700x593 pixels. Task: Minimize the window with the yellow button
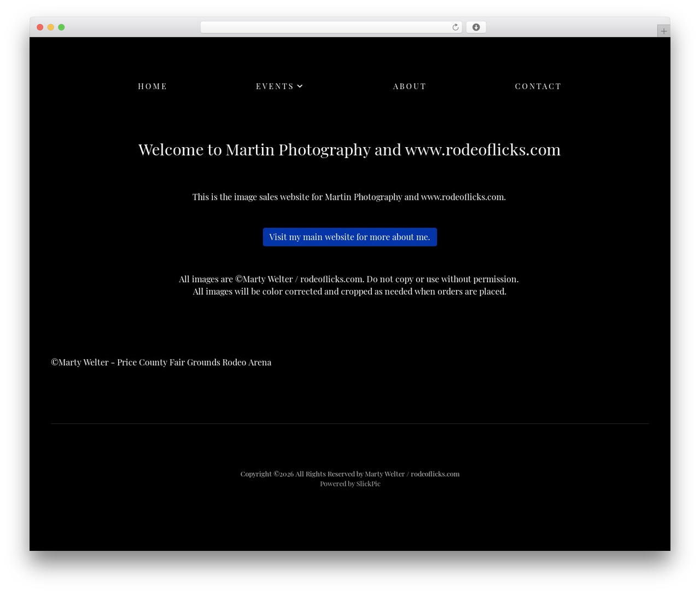(x=51, y=27)
